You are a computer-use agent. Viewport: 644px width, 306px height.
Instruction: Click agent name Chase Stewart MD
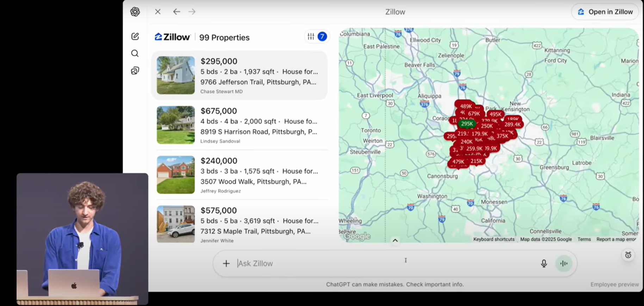222,92
